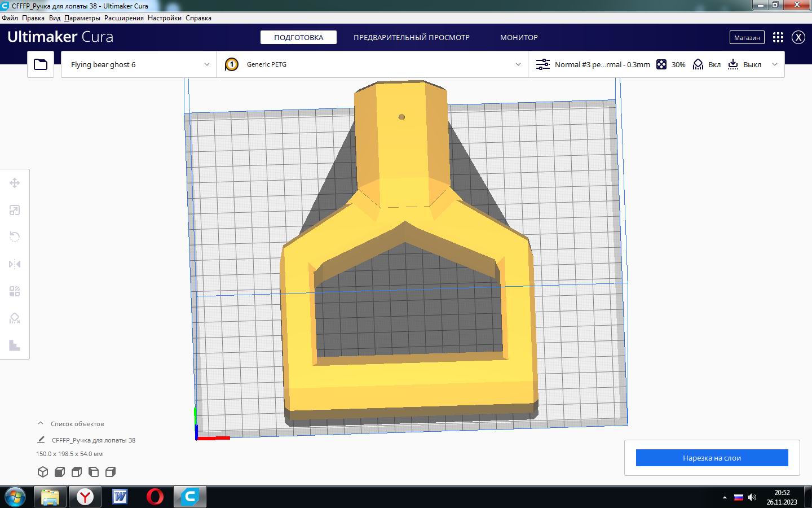Switch to front view cube icon
812x508 pixels.
click(60, 472)
